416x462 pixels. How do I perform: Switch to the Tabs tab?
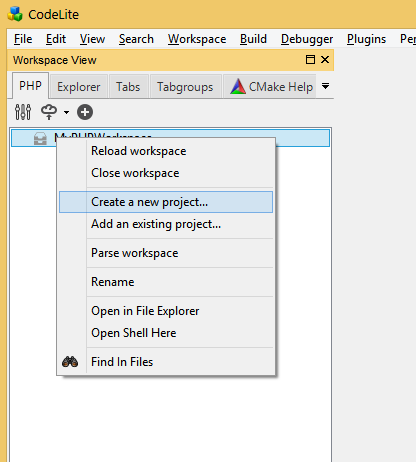pyautogui.click(x=128, y=87)
